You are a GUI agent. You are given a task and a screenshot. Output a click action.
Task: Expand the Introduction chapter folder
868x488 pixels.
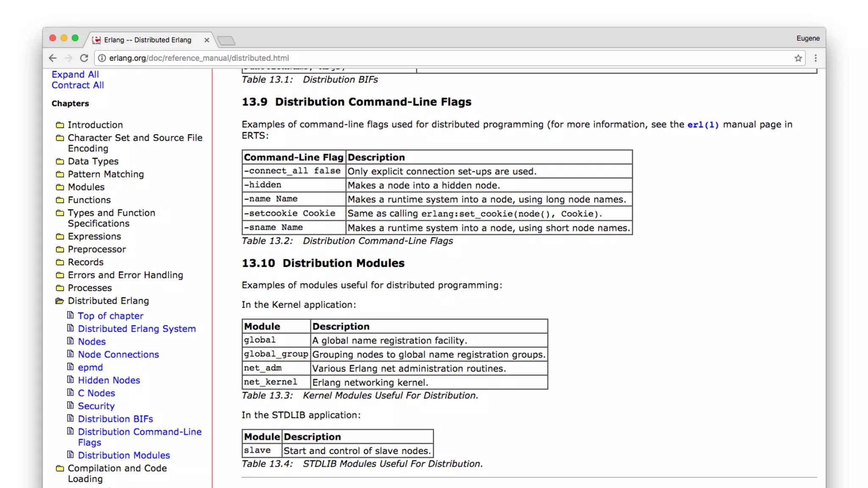click(60, 125)
